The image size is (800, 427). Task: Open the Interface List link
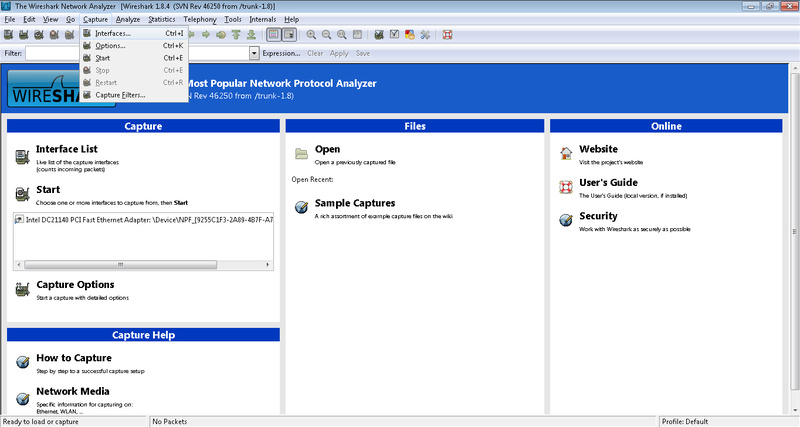click(66, 149)
